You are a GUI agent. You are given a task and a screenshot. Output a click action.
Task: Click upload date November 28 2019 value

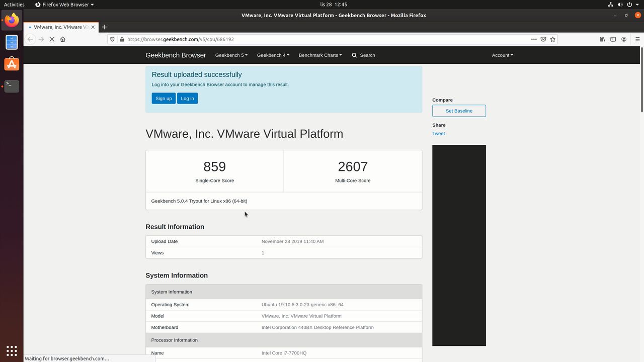[292, 241]
